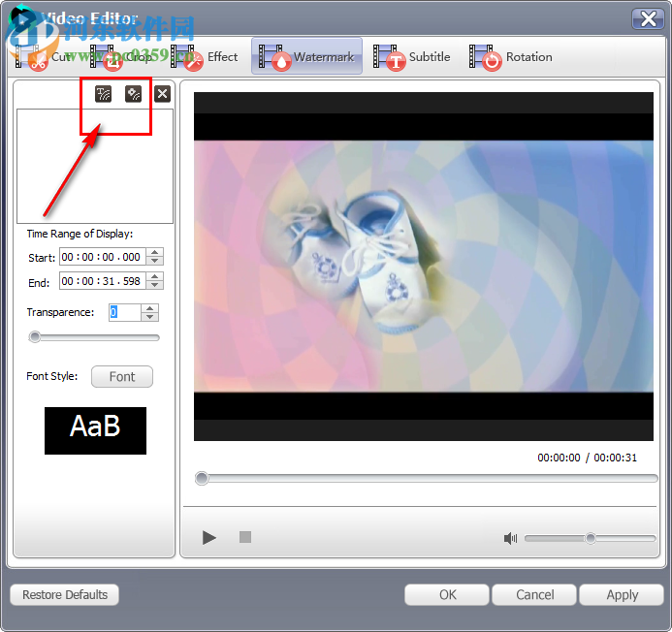The width and height of the screenshot is (672, 632).
Task: Click the video seek bar handle
Action: pos(202,478)
